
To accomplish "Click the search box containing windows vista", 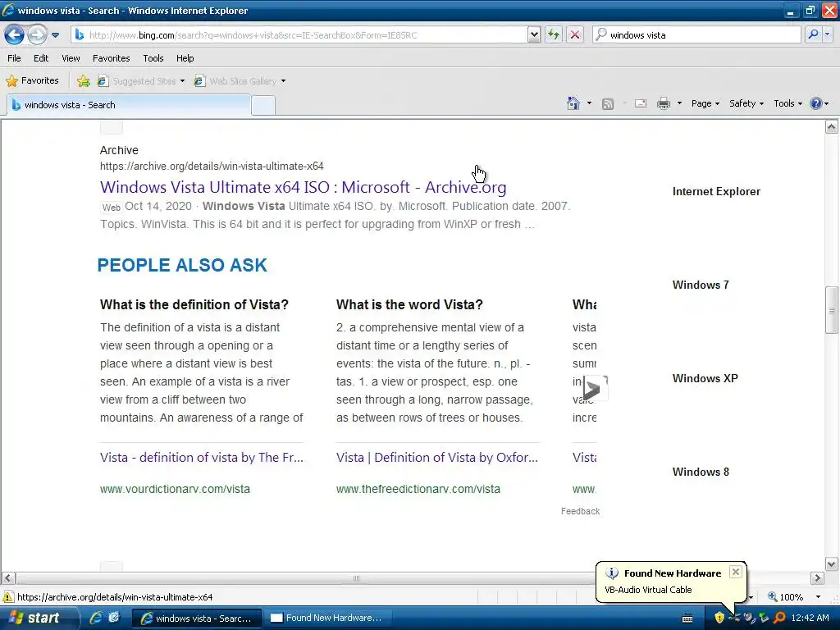I will click(x=696, y=35).
